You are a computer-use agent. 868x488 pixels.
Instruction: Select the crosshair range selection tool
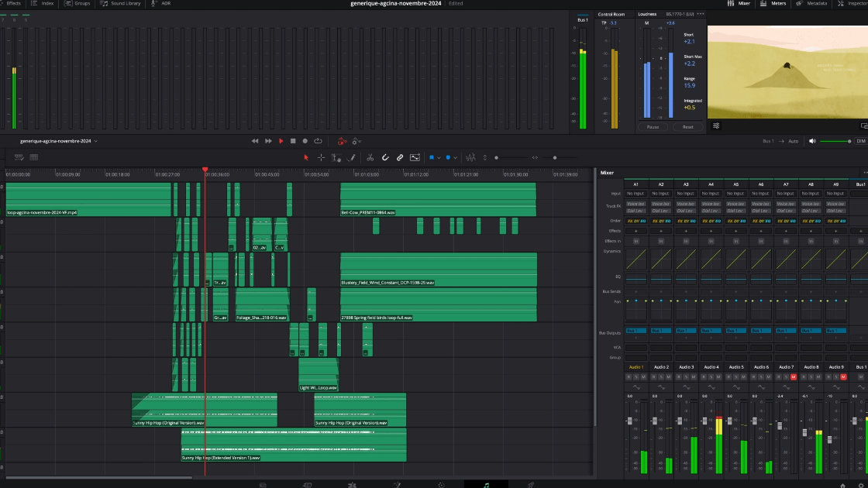321,158
